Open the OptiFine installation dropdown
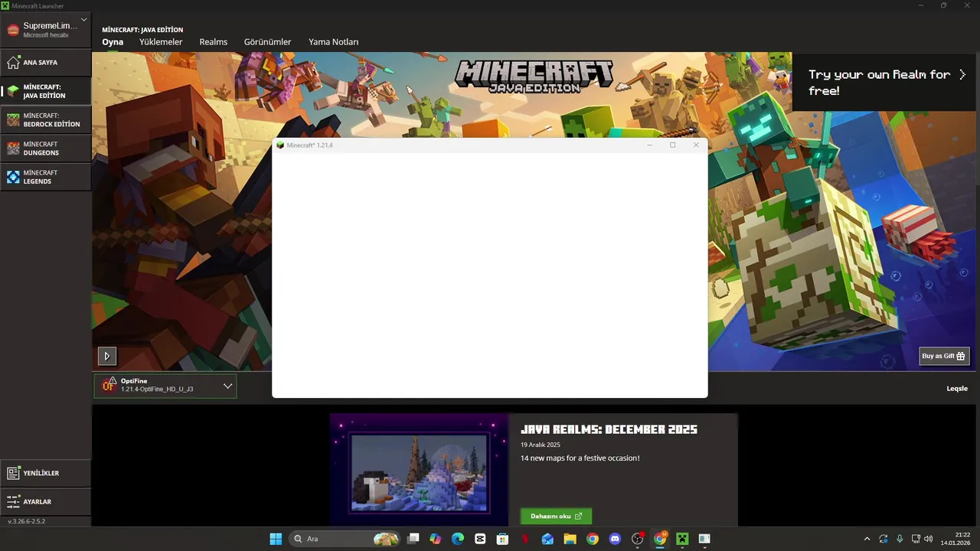Screen dimensions: 980x551 click(165, 386)
